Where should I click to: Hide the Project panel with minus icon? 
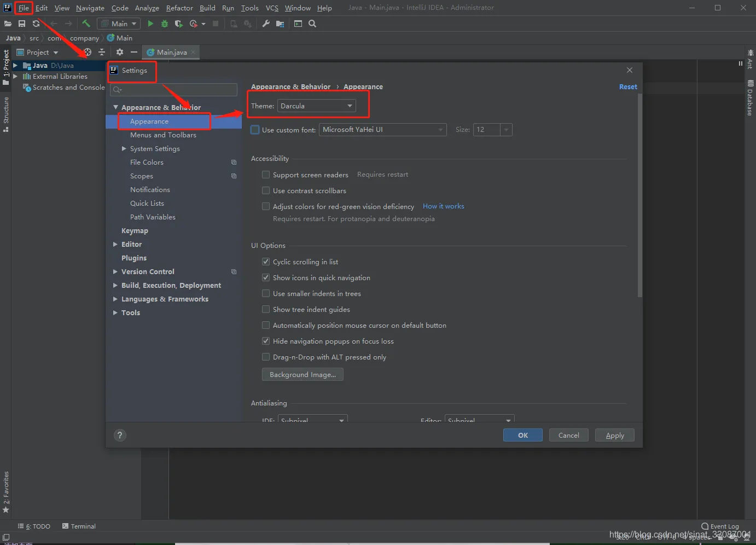pos(134,52)
